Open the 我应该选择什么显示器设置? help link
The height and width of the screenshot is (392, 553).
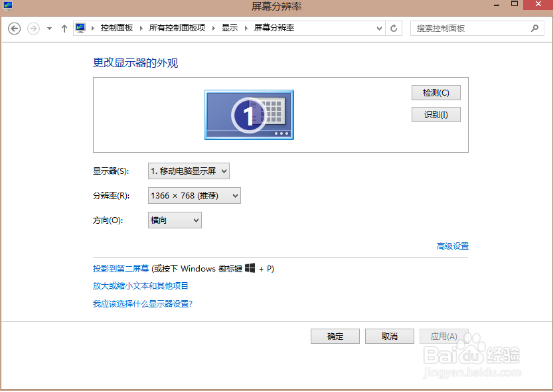(142, 304)
